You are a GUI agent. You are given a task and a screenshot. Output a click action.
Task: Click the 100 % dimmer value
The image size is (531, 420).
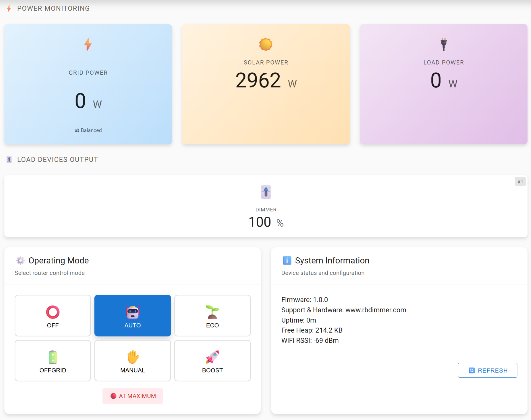click(x=266, y=222)
